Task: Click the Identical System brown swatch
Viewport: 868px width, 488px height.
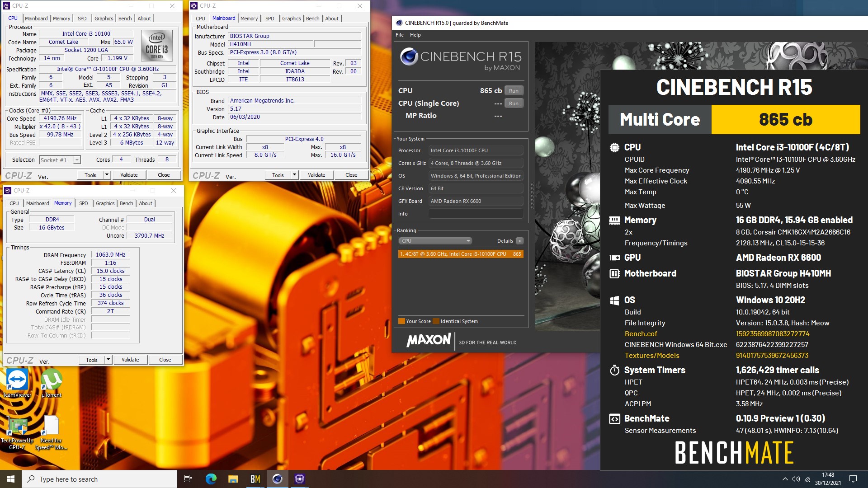Action: 436,321
